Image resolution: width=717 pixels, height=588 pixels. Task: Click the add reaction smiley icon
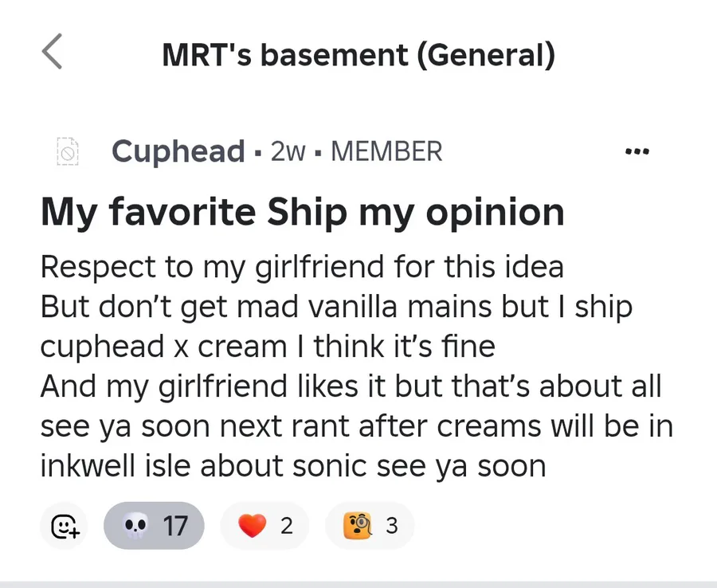(x=64, y=526)
